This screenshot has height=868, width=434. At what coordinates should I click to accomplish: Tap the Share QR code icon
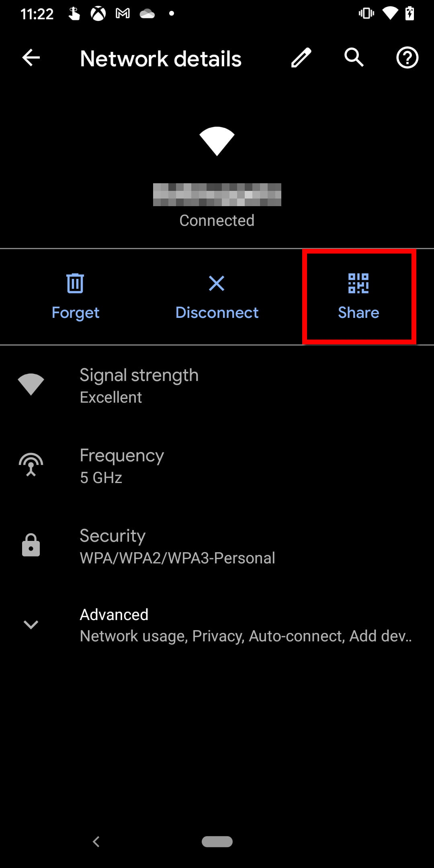[x=358, y=283]
